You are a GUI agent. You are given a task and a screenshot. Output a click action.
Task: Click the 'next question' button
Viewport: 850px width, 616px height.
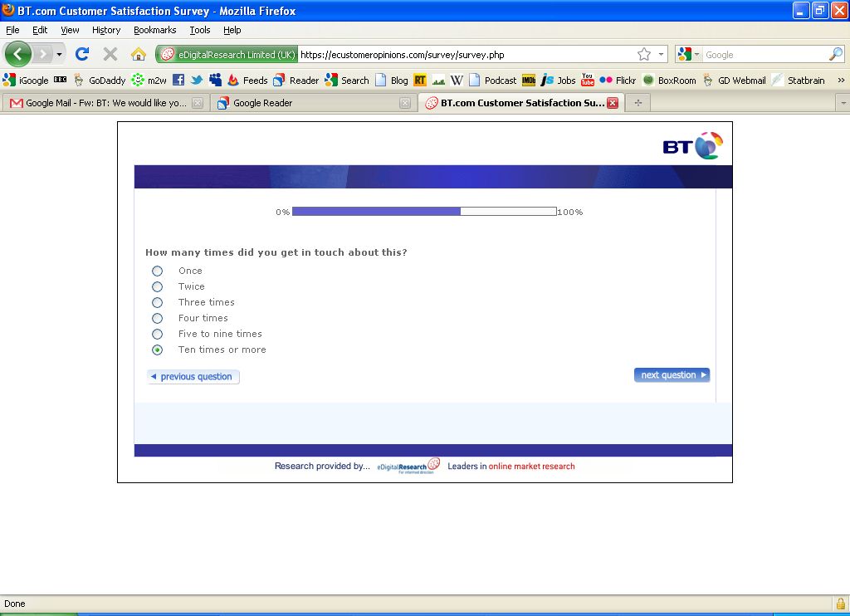pyautogui.click(x=672, y=375)
